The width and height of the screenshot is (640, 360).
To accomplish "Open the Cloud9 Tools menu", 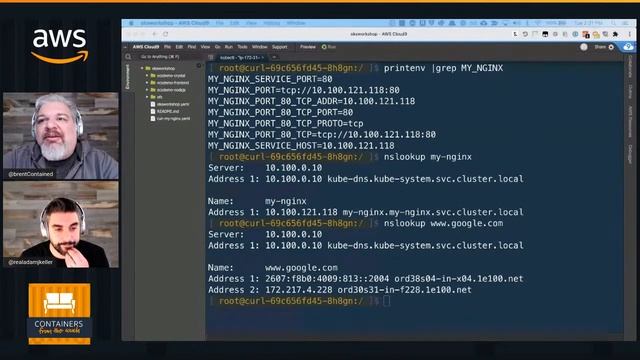I will [x=242, y=47].
